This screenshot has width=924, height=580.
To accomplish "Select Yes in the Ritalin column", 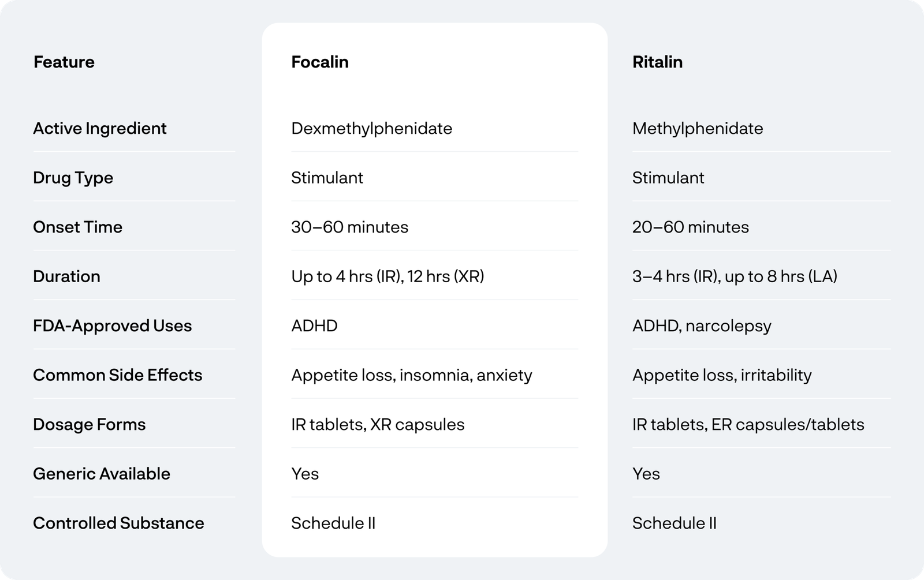I will (646, 474).
